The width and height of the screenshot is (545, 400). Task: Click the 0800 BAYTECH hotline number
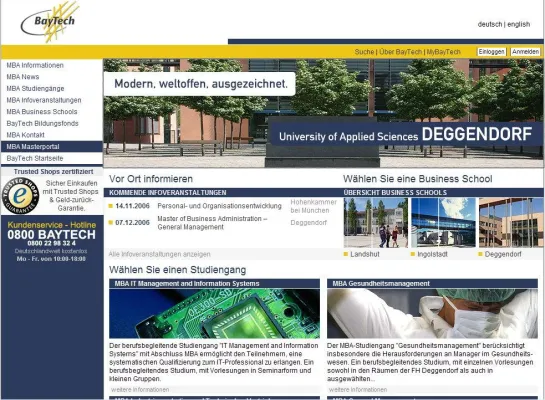(51, 235)
